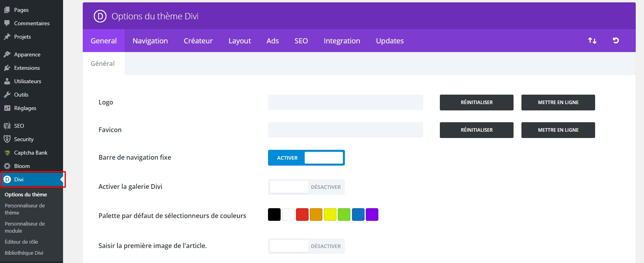The height and width of the screenshot is (263, 644).
Task: Click the Captcha Bank icon
Action: point(7,153)
